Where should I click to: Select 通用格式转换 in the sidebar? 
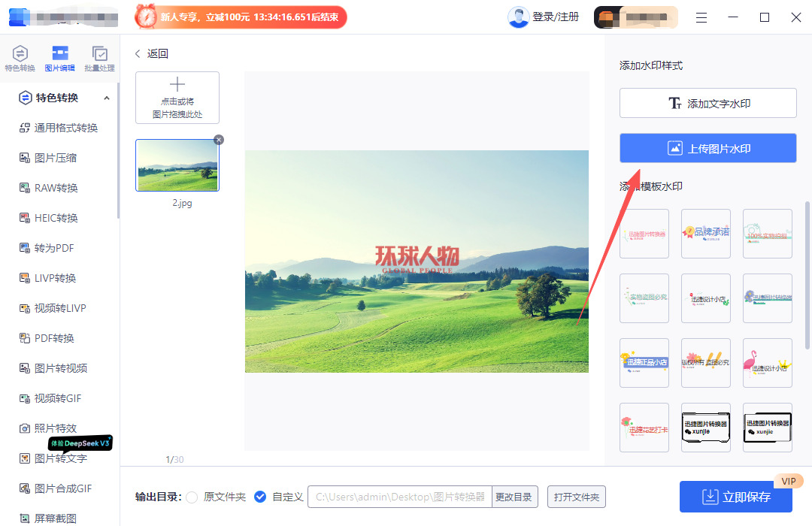click(59, 128)
